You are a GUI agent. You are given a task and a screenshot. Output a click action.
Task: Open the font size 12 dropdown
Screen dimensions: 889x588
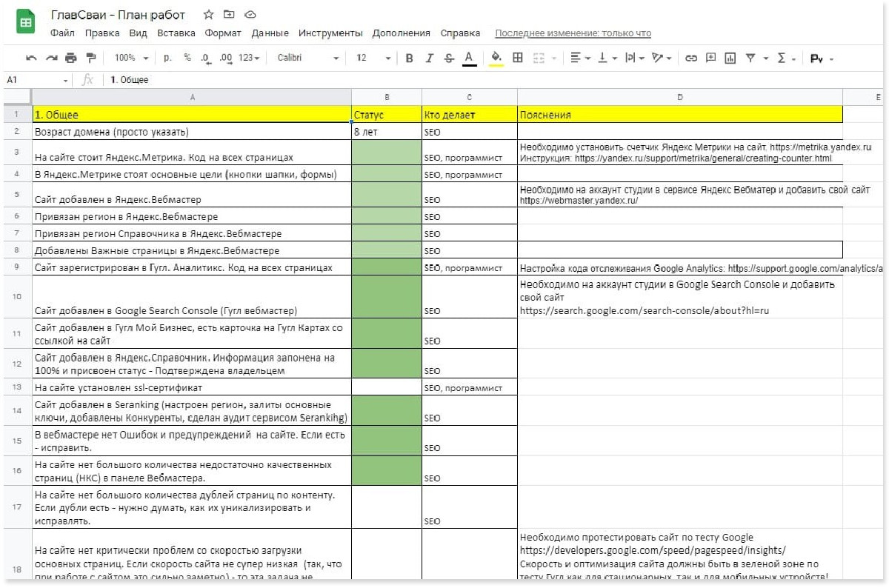373,58
